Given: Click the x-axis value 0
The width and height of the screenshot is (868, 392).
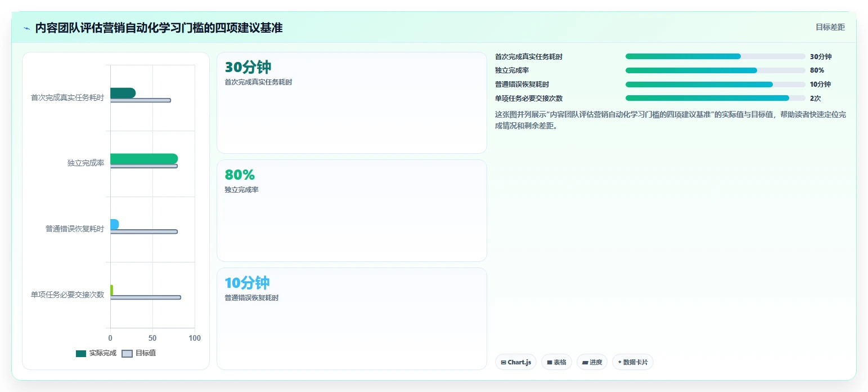Looking at the screenshot, I should 110,338.
